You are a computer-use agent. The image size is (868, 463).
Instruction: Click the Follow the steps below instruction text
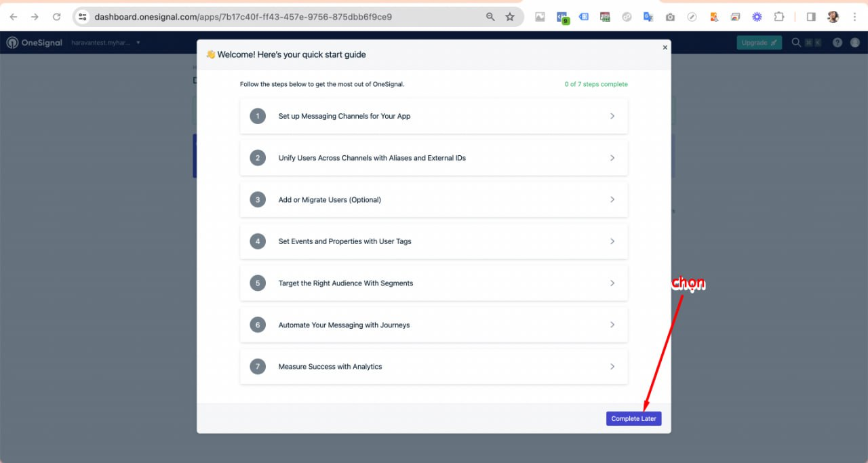[x=322, y=85]
